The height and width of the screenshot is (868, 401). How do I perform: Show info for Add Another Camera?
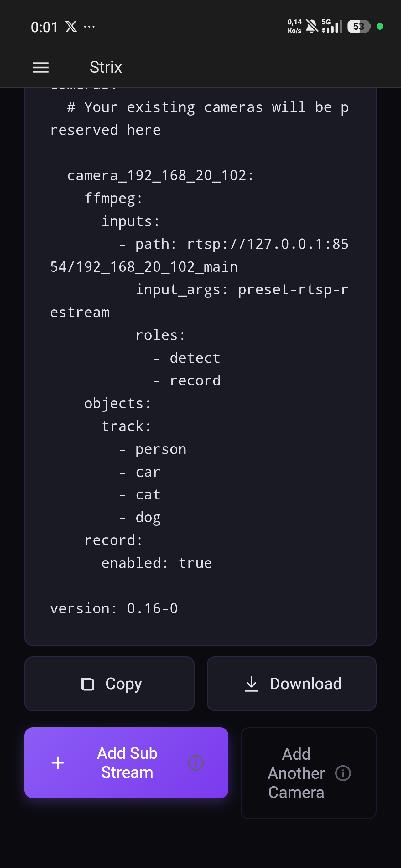(343, 773)
